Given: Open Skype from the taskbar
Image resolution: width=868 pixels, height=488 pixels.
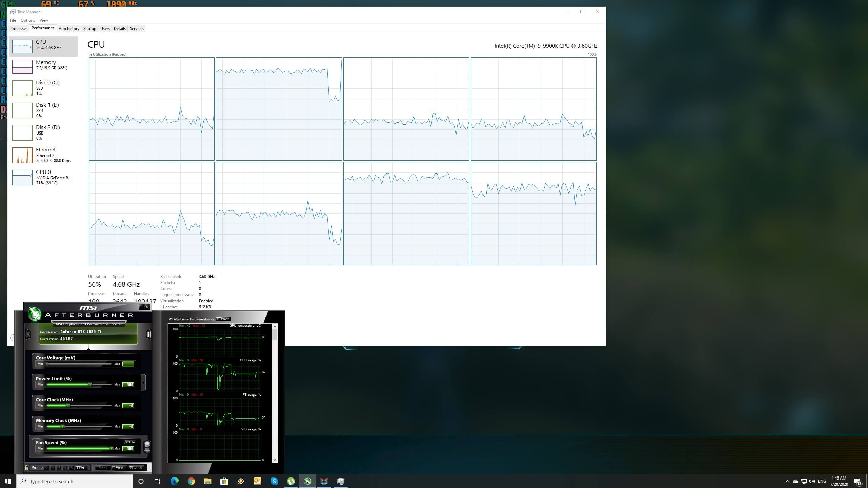Looking at the screenshot, I should pyautogui.click(x=274, y=481).
